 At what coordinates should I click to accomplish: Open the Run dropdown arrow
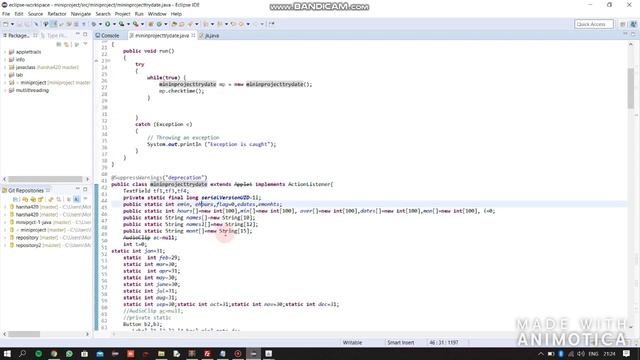point(114,24)
